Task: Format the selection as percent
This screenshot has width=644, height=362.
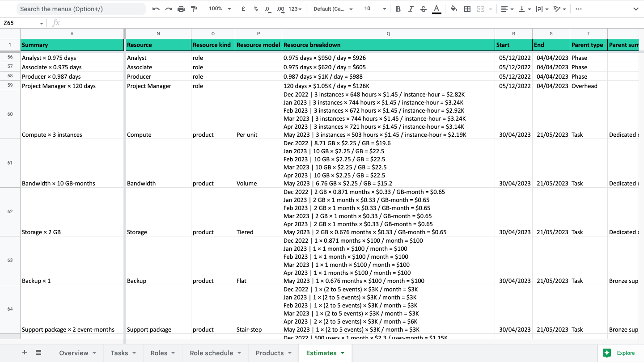Action: coord(256,9)
